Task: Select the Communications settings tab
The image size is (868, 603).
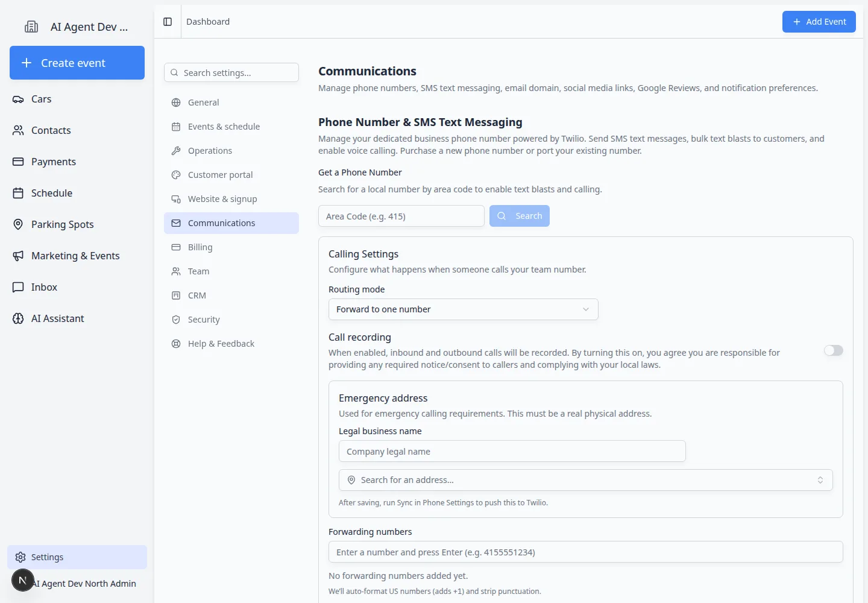Action: (x=231, y=223)
